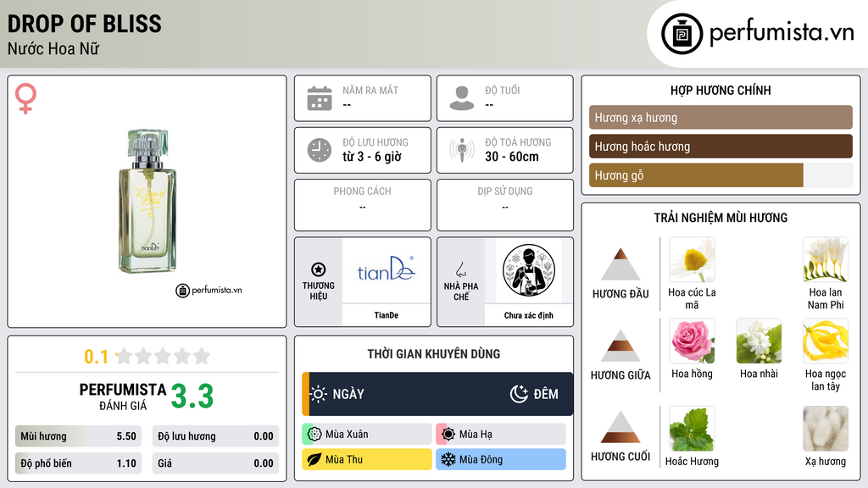Click the Hoa nhài label text

tap(759, 374)
